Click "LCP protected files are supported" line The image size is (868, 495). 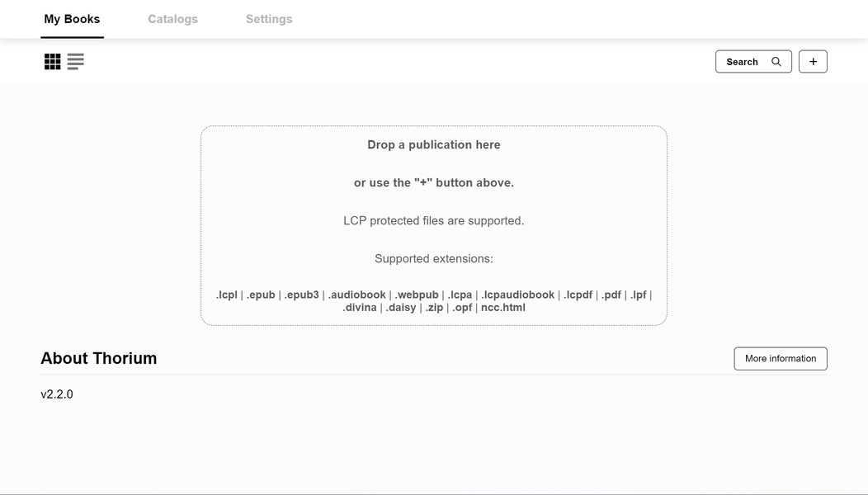[434, 220]
